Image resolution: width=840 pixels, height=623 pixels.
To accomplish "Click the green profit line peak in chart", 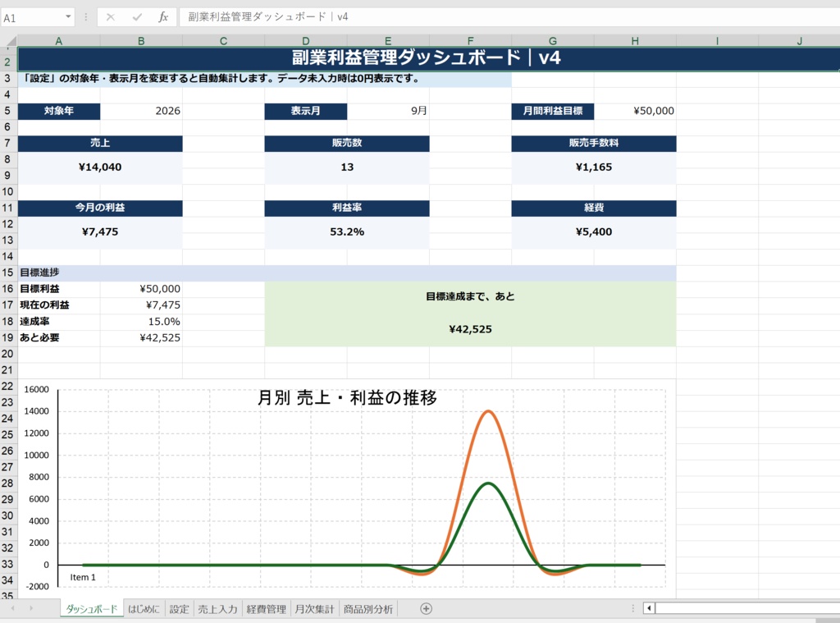I will (x=489, y=483).
